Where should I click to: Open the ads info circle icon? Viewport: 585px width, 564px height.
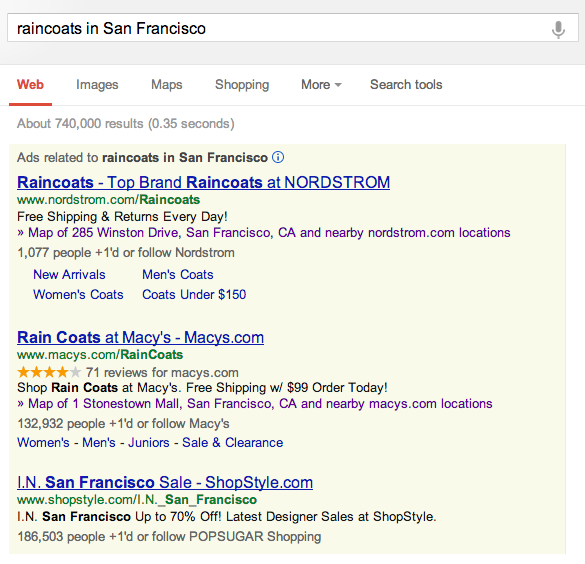tap(278, 157)
